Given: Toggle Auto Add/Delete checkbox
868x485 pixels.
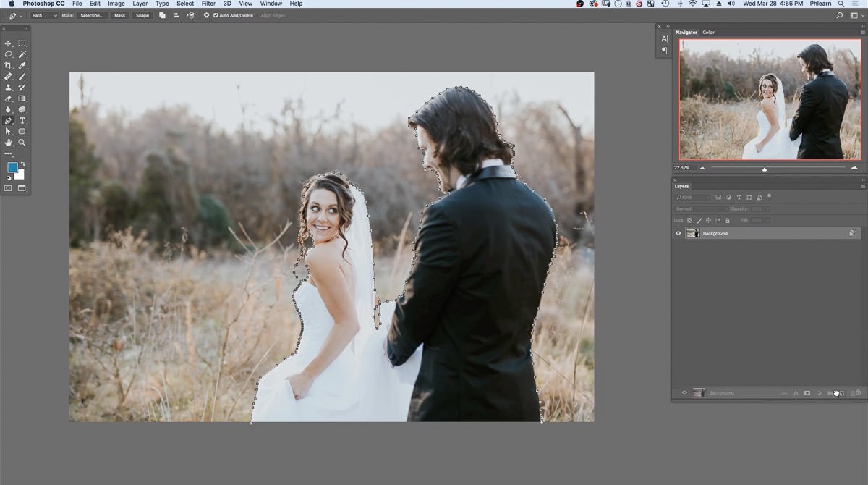Looking at the screenshot, I should point(216,15).
